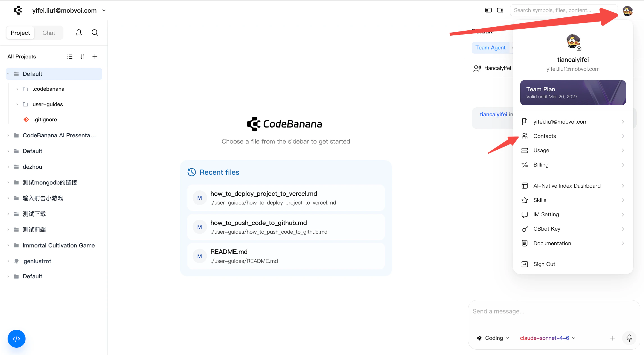
Task: Expand the .codebanana folder
Action: click(x=17, y=89)
